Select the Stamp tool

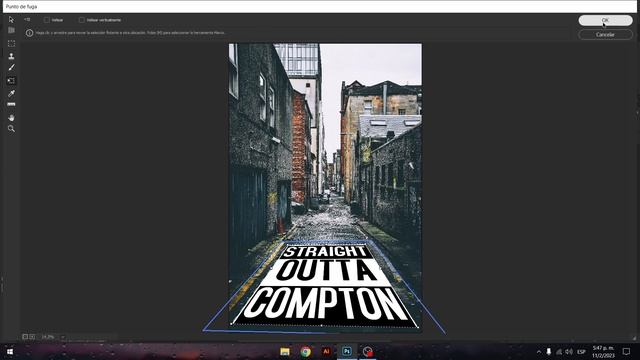11,56
